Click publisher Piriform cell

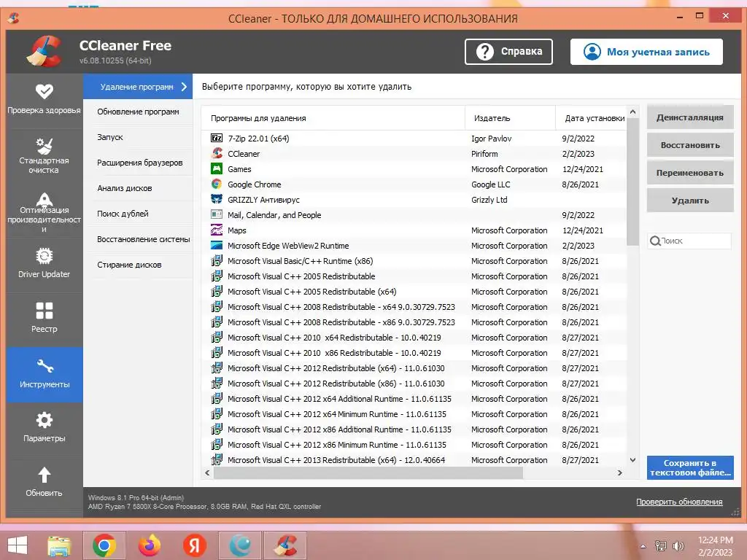pyautogui.click(x=484, y=154)
